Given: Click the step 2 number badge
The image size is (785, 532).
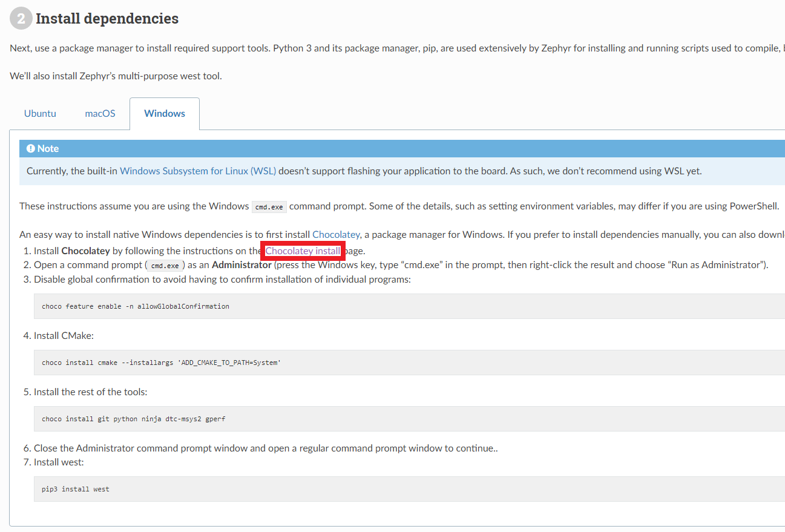Looking at the screenshot, I should tap(21, 19).
